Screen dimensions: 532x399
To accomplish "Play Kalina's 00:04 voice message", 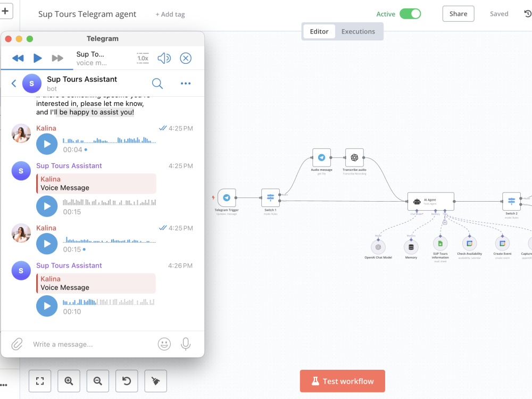I will (x=47, y=144).
